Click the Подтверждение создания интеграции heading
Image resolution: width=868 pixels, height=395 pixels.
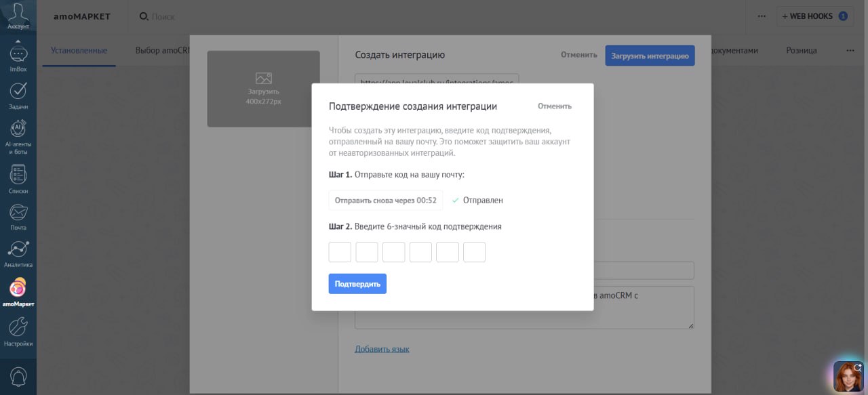click(413, 106)
